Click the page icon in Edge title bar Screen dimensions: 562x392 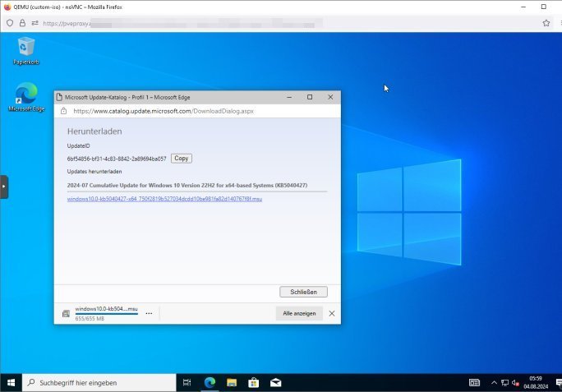(x=59, y=97)
